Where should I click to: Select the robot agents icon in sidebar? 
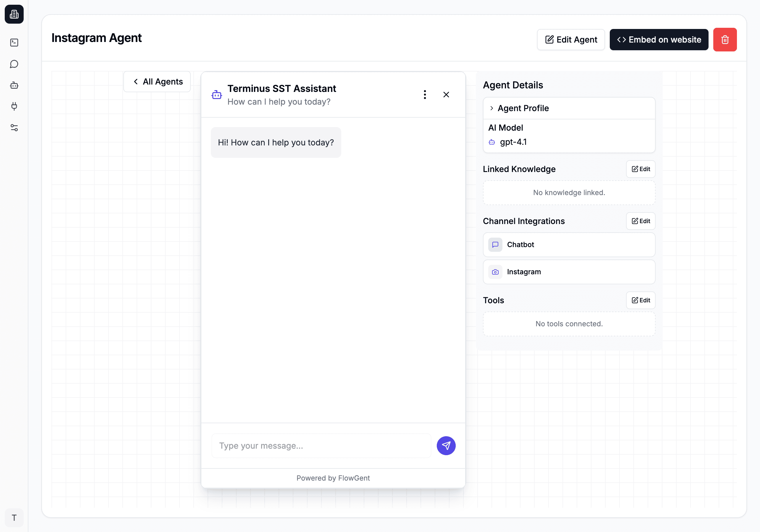tap(14, 85)
